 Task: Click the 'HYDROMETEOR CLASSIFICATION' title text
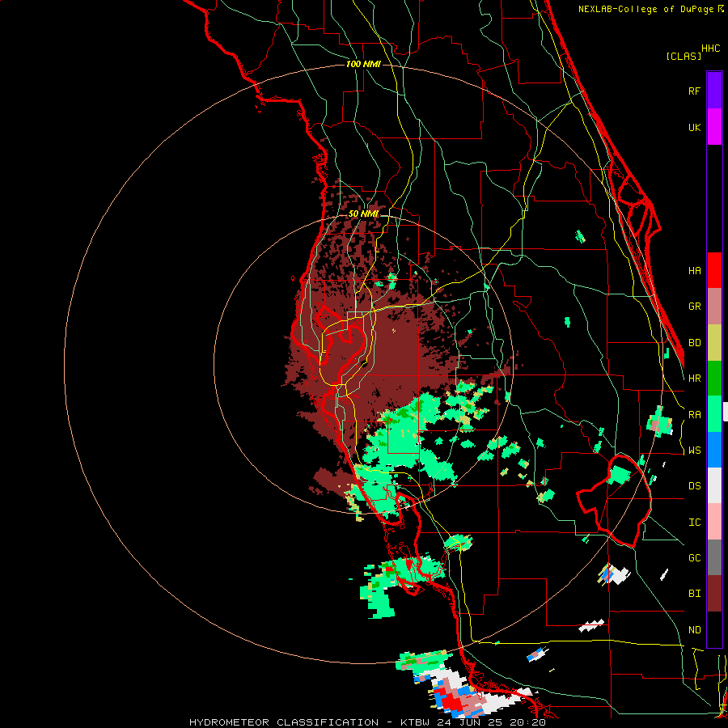pos(284,722)
